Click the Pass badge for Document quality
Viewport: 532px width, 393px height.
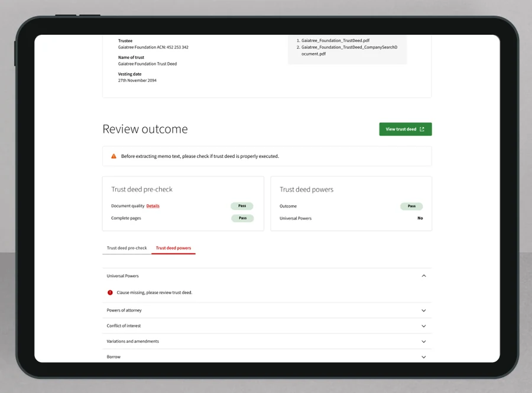click(242, 206)
